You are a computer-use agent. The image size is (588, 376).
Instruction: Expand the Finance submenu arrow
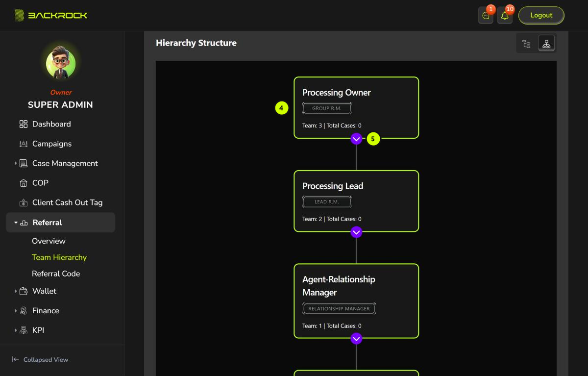(16, 311)
